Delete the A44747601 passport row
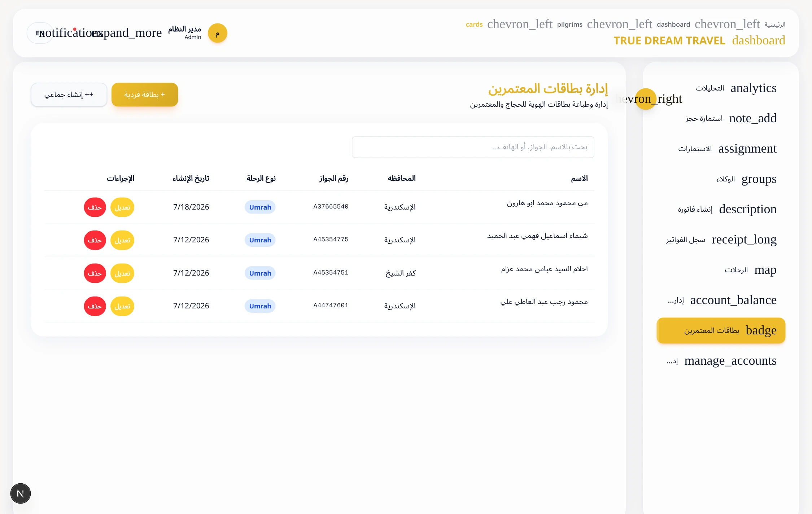Screen dimensions: 812x514 click(95, 306)
